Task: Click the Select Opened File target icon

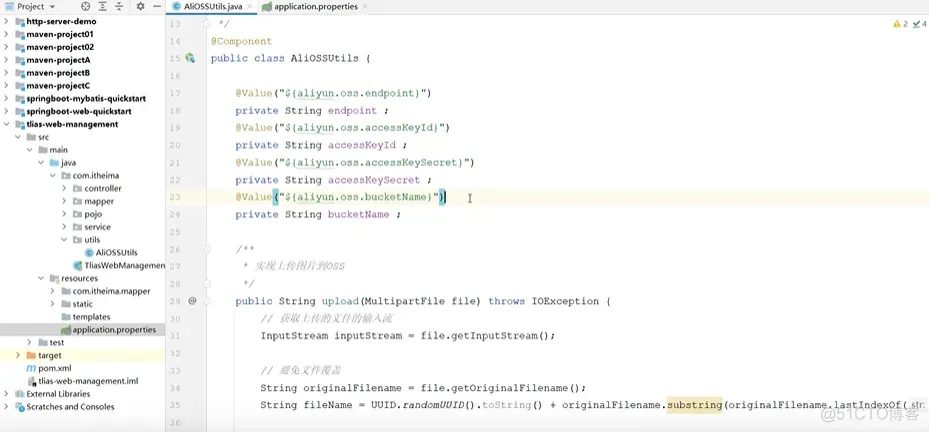Action: (x=85, y=7)
